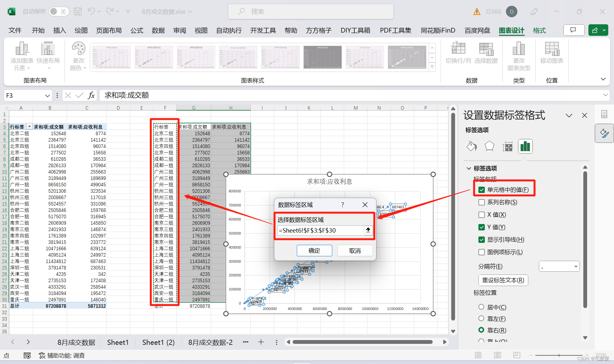Click 取消 in the dialog
Image resolution: width=614 pixels, height=364 pixels.
[355, 251]
